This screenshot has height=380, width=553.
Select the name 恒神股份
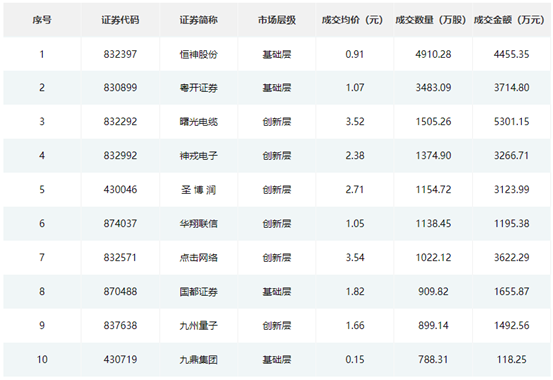[x=199, y=54]
